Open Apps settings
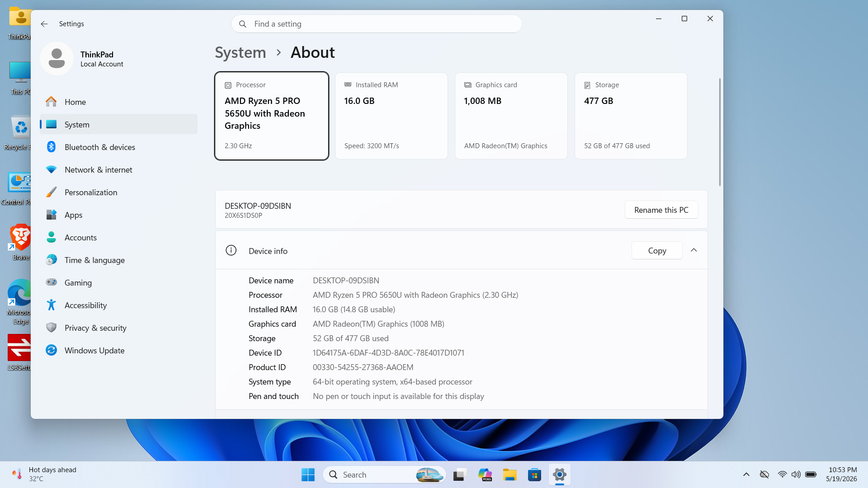Screen dimensions: 868x488 pos(118,215)
